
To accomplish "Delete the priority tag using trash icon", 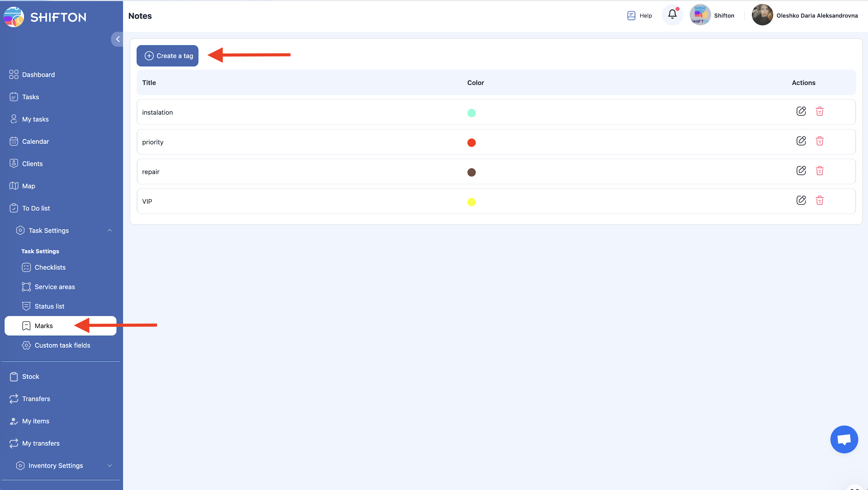I will pyautogui.click(x=819, y=141).
